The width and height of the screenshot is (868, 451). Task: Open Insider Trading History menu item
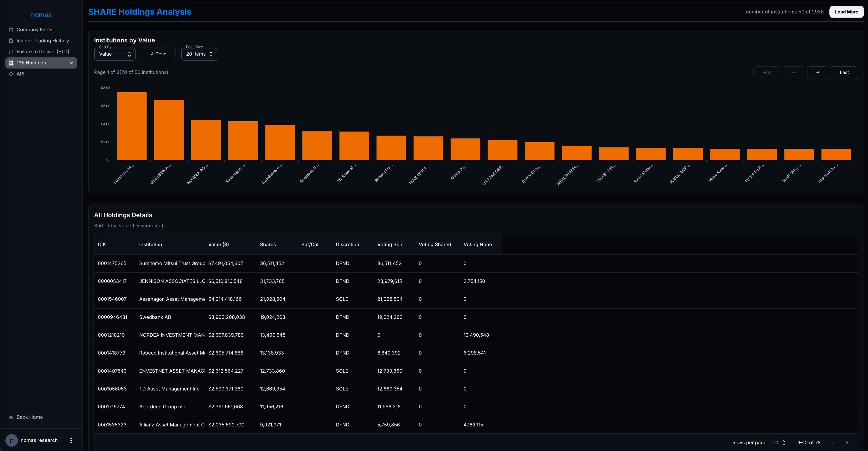coord(42,41)
